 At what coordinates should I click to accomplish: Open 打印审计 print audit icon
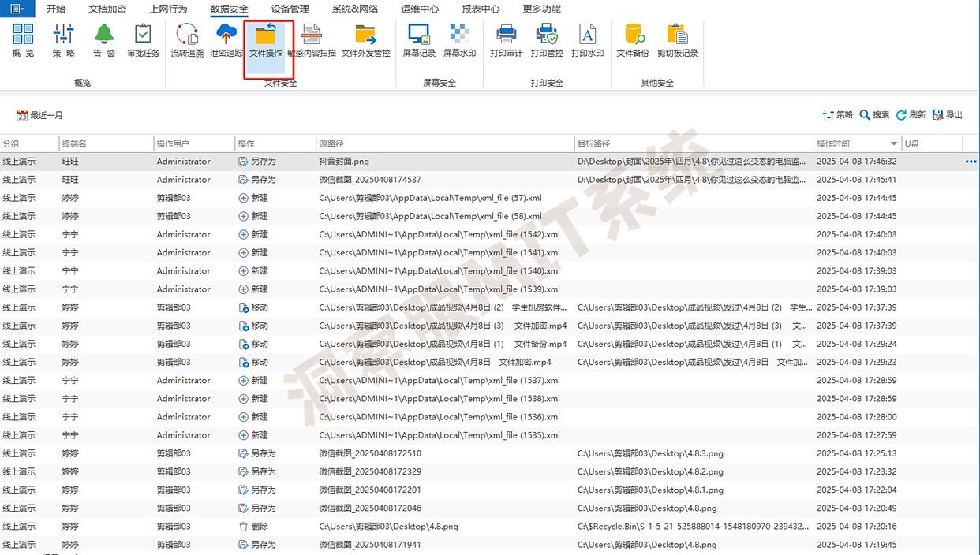click(506, 40)
